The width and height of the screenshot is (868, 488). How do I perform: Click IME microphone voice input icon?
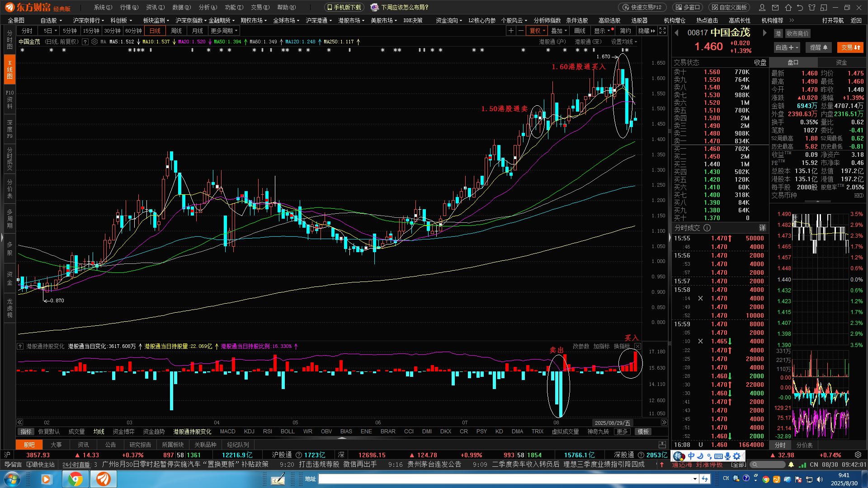[x=727, y=456]
